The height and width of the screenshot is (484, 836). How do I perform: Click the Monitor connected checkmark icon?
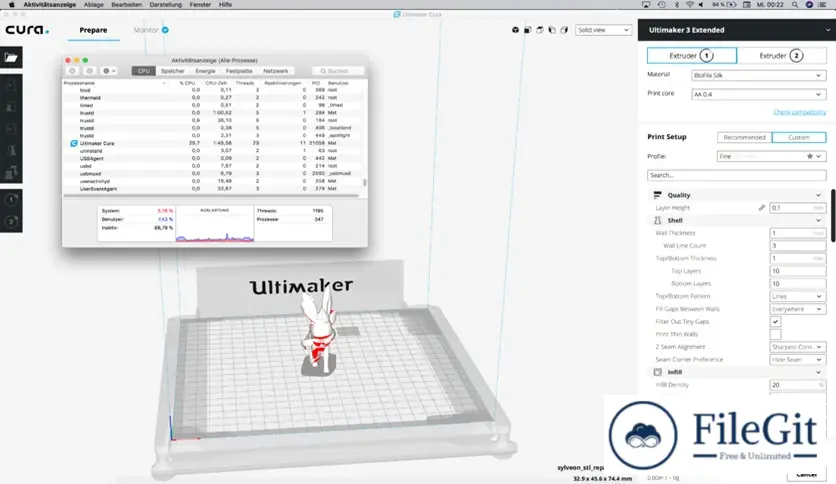coord(165,30)
